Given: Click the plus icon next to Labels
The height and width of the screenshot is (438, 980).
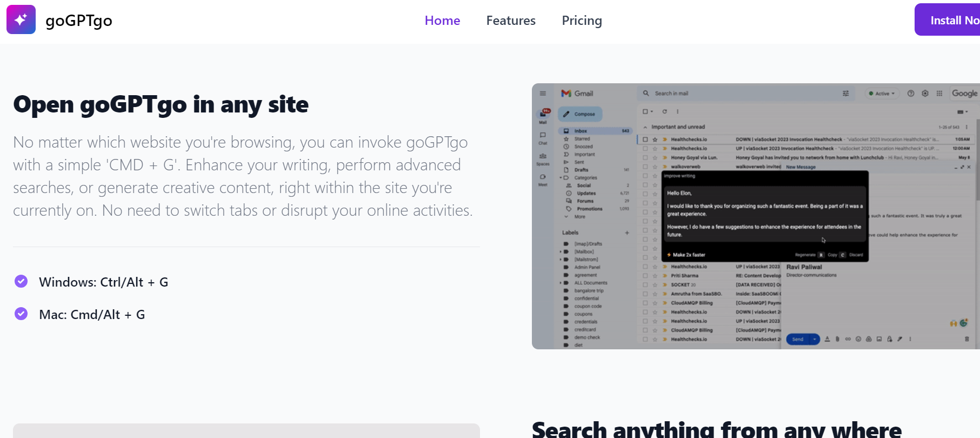Looking at the screenshot, I should coord(627,233).
